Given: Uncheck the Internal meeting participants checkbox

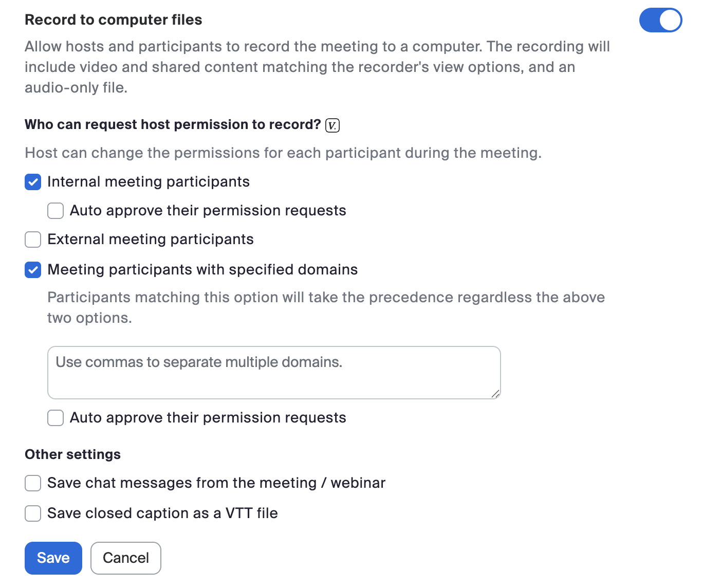Looking at the screenshot, I should (33, 182).
